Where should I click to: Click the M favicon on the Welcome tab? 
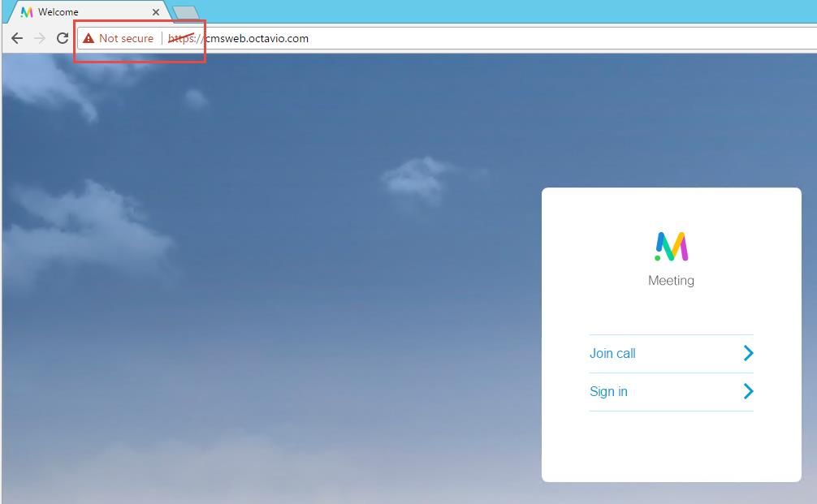click(27, 11)
